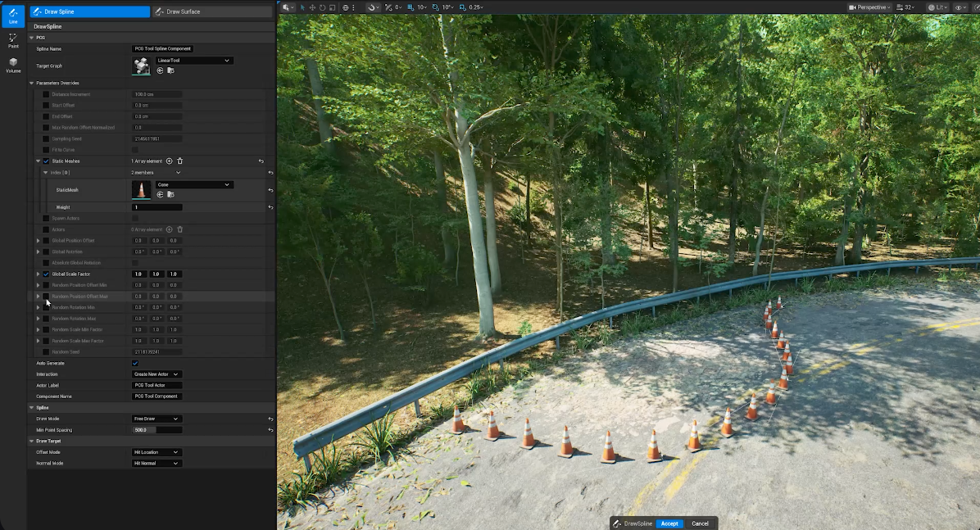
Task: Cancel the DrawSpline operation
Action: [700, 523]
